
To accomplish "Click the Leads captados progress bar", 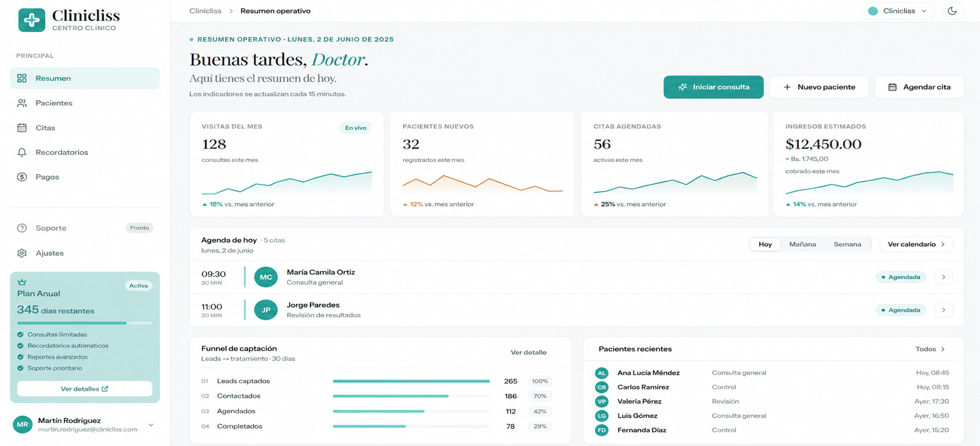I will [x=411, y=381].
